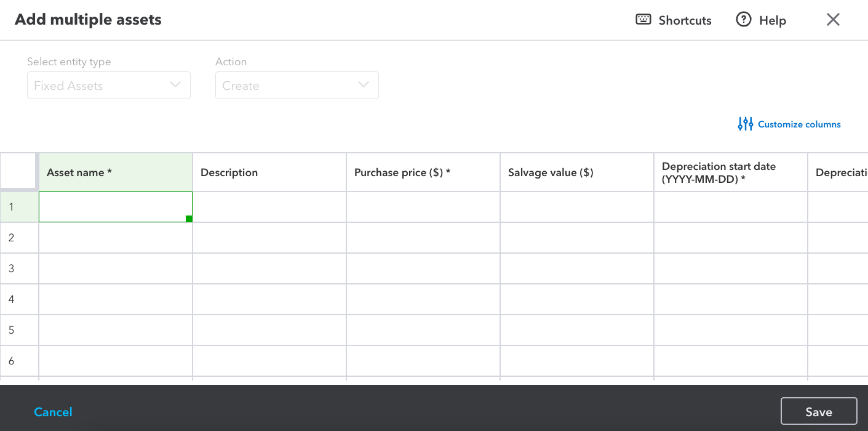Close the Add multiple assets dialog
The width and height of the screenshot is (868, 431).
click(833, 20)
